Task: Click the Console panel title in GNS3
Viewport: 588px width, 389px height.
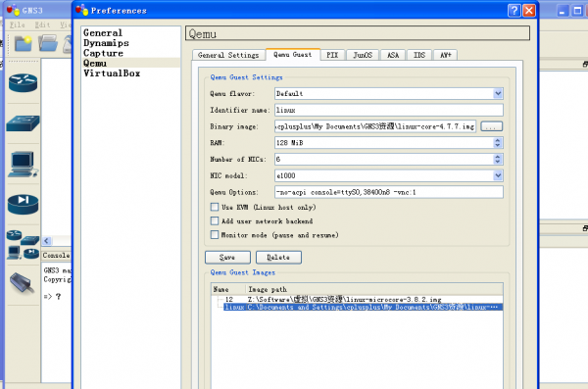Action: (x=56, y=256)
